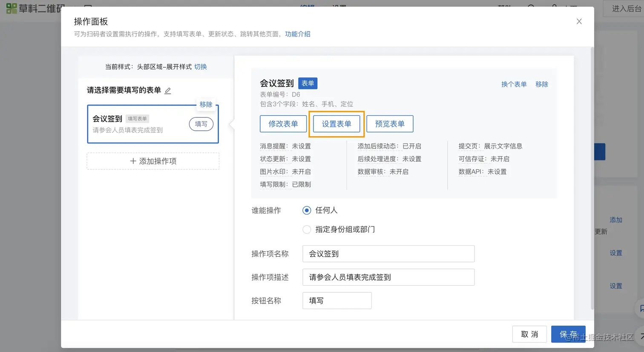The image size is (644, 352).
Task: Click 数据API: 未设置 status
Action: (x=483, y=172)
